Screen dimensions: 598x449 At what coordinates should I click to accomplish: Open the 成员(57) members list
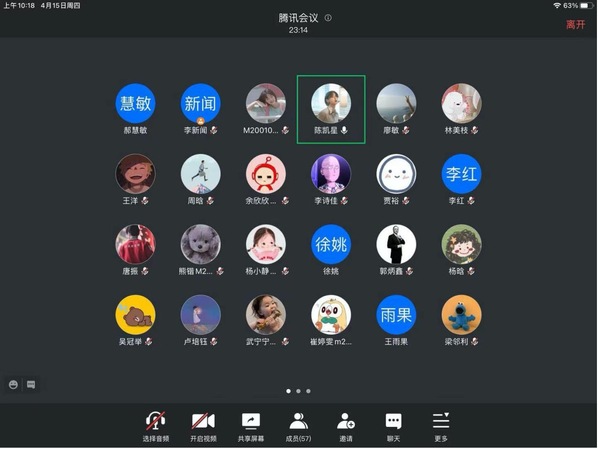click(x=299, y=426)
